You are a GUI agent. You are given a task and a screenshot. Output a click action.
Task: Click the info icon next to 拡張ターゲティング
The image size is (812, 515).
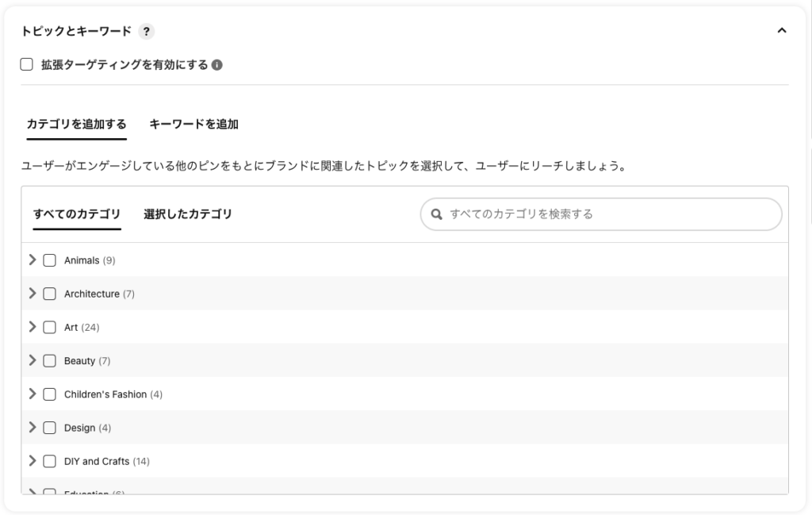click(x=217, y=65)
